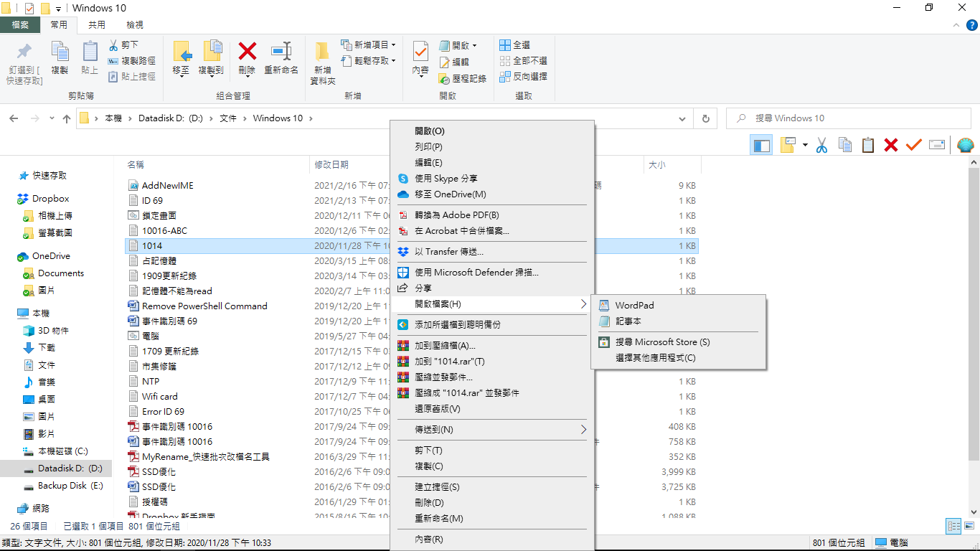The width and height of the screenshot is (980, 551).
Task: Open the folder options dropdown arrow in the classic toolbar
Action: click(805, 145)
